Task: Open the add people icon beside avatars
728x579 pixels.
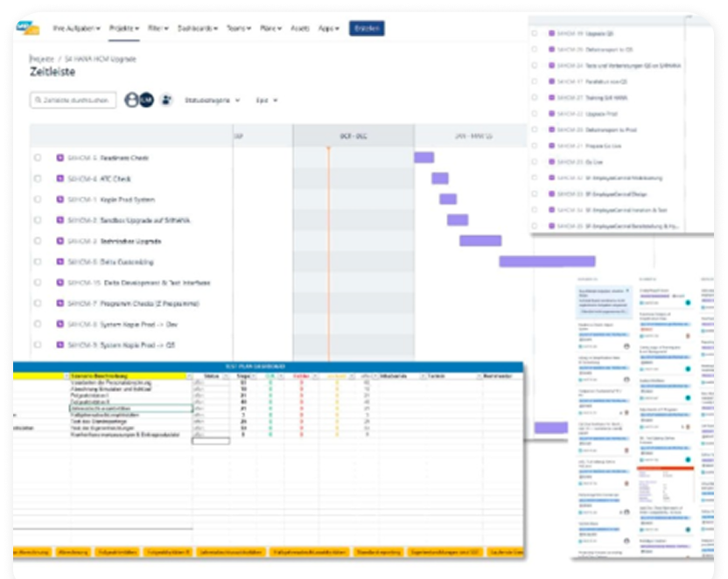Action: [x=166, y=101]
